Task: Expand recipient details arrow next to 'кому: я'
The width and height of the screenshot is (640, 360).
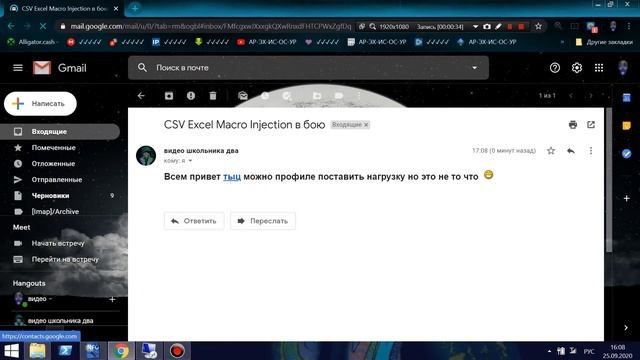Action: pyautogui.click(x=190, y=161)
